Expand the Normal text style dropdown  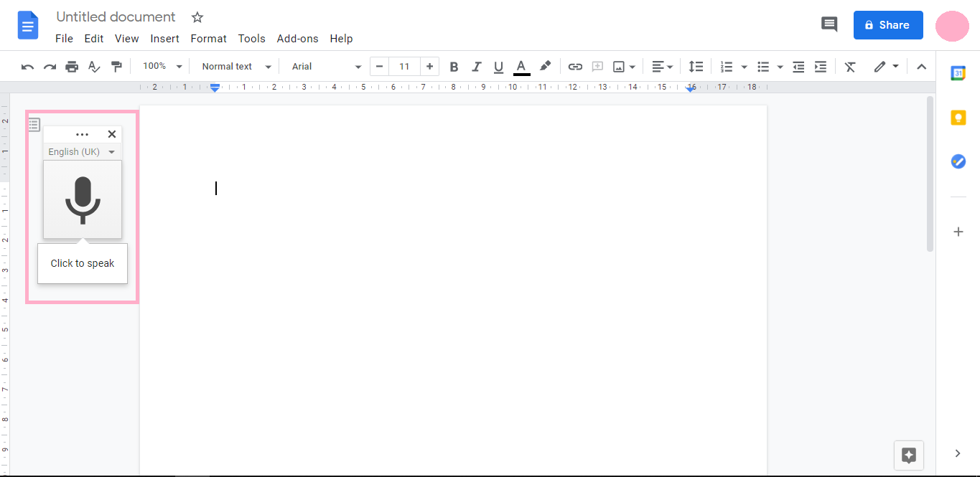pos(236,67)
